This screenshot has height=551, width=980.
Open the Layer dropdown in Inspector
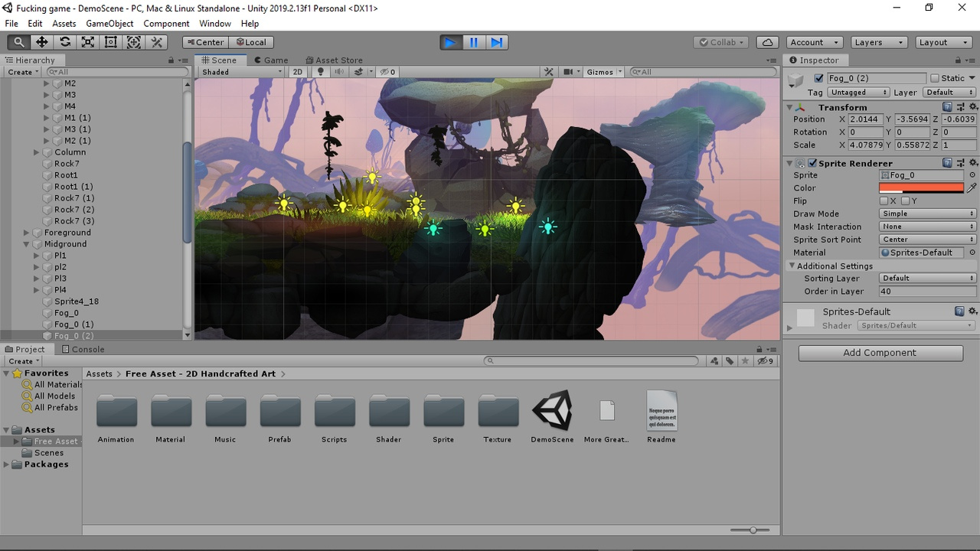point(949,92)
